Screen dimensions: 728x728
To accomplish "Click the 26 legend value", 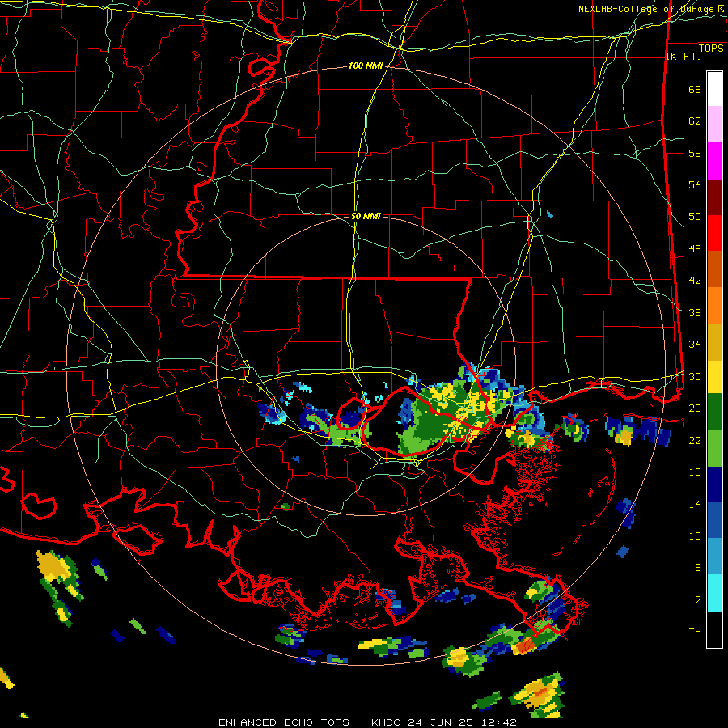I will click(x=695, y=408).
